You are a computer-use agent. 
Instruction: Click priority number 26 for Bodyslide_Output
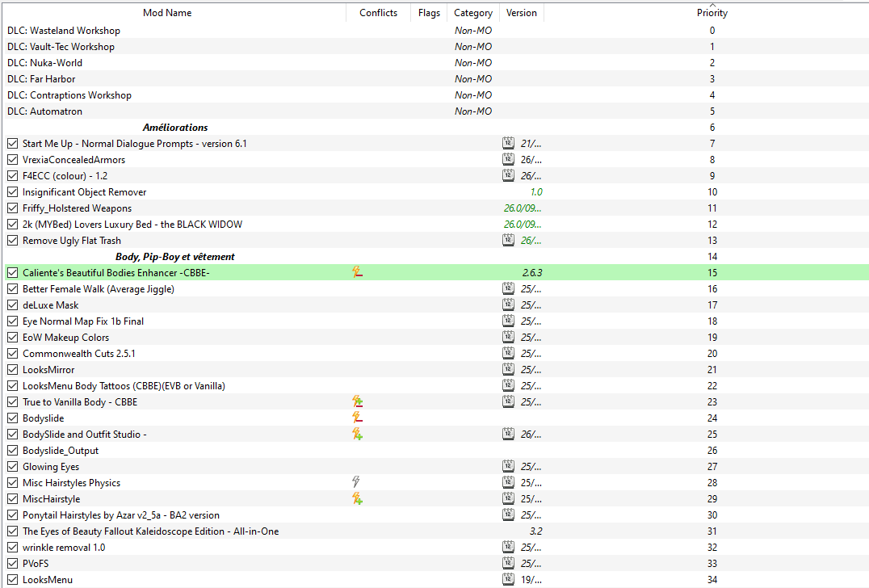click(712, 450)
